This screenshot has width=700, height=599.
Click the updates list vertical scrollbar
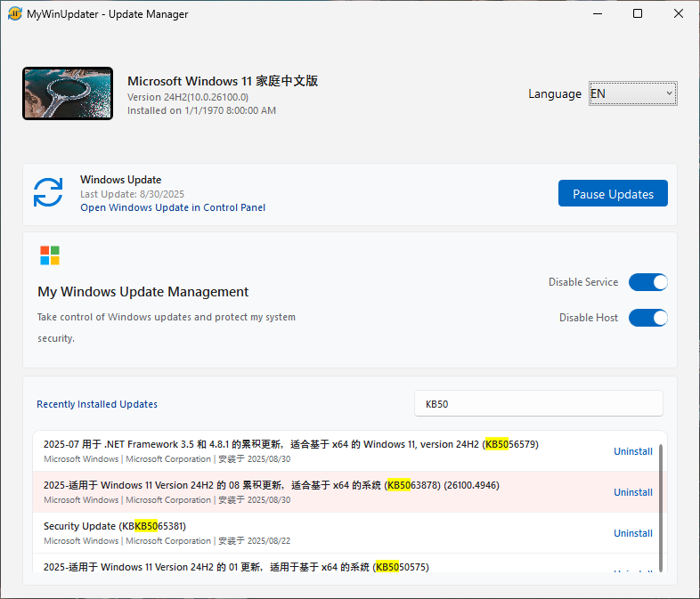(x=661, y=507)
